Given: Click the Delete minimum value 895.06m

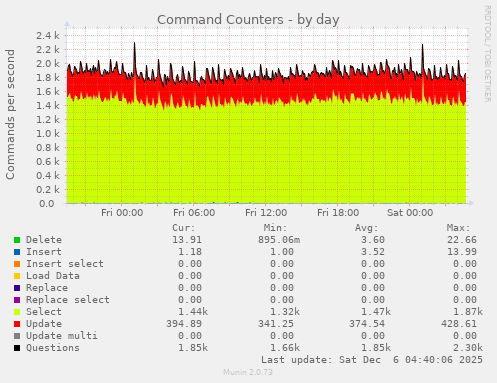Looking at the screenshot, I should click(279, 240).
